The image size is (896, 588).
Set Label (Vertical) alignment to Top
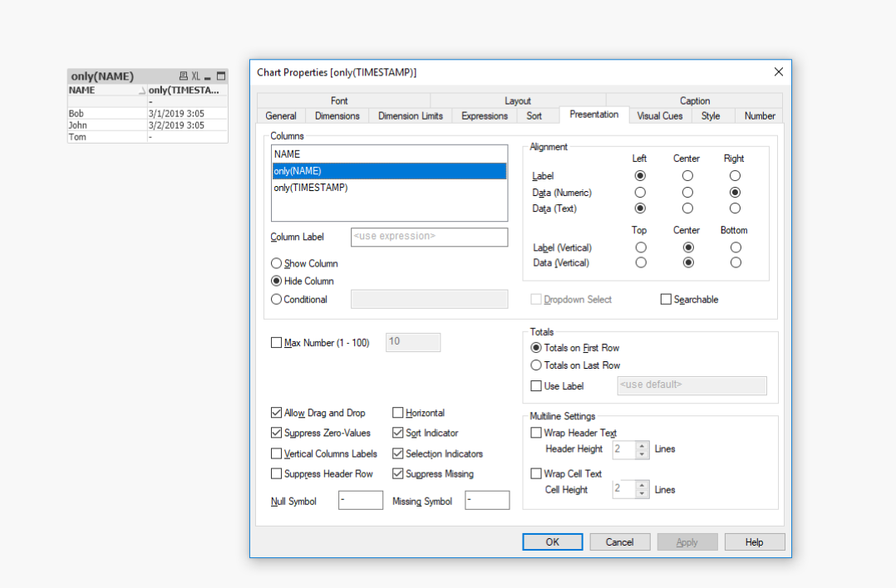tap(641, 247)
